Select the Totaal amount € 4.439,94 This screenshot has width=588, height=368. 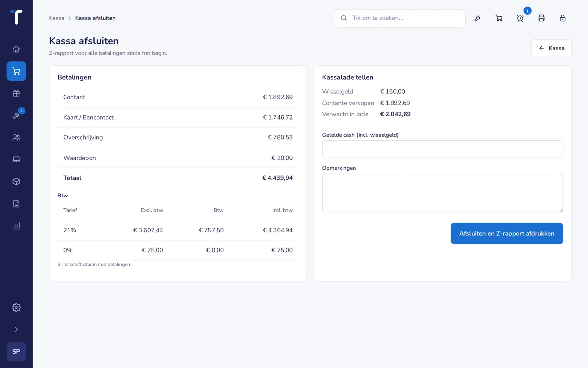[x=277, y=178]
